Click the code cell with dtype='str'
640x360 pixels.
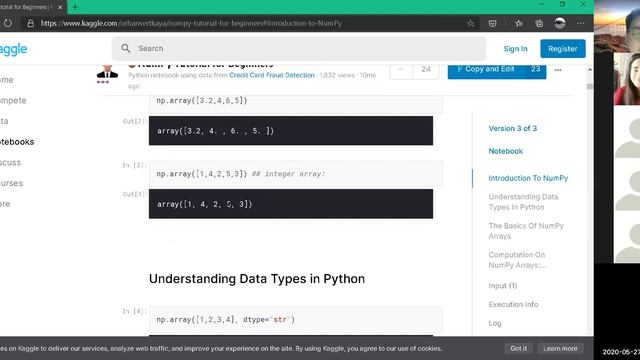(x=296, y=320)
